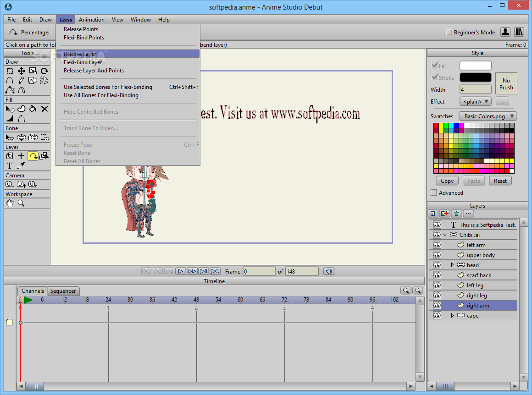The image size is (532, 395).
Task: Click the Delete Layer trash icon
Action: pos(456,214)
